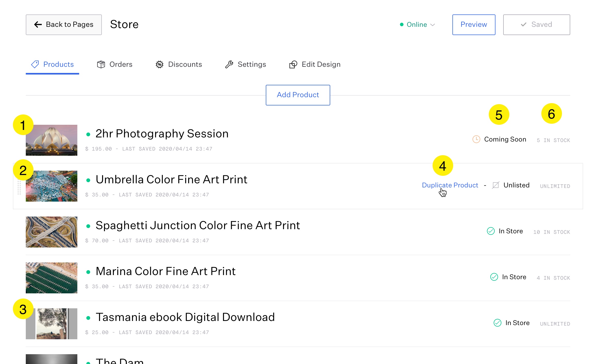Click the Preview button

click(x=474, y=25)
